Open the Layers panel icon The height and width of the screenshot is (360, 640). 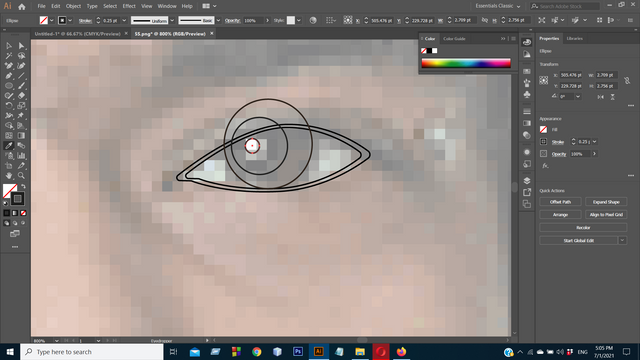coord(527,180)
